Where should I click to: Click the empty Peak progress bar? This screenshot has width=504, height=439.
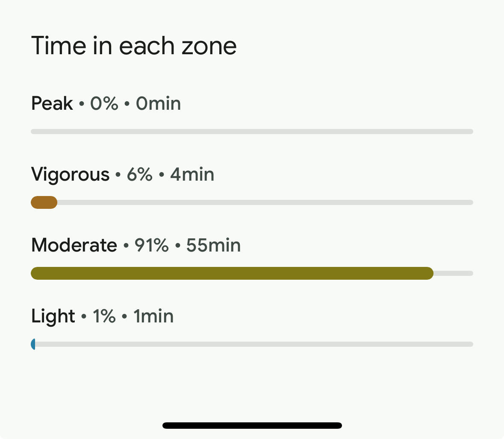tap(252, 132)
